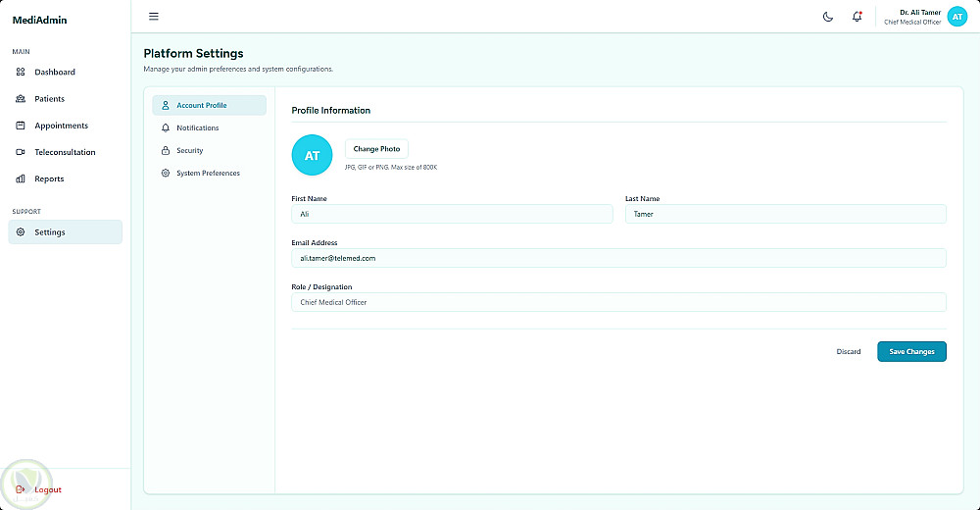Click the Change Photo button

click(376, 149)
